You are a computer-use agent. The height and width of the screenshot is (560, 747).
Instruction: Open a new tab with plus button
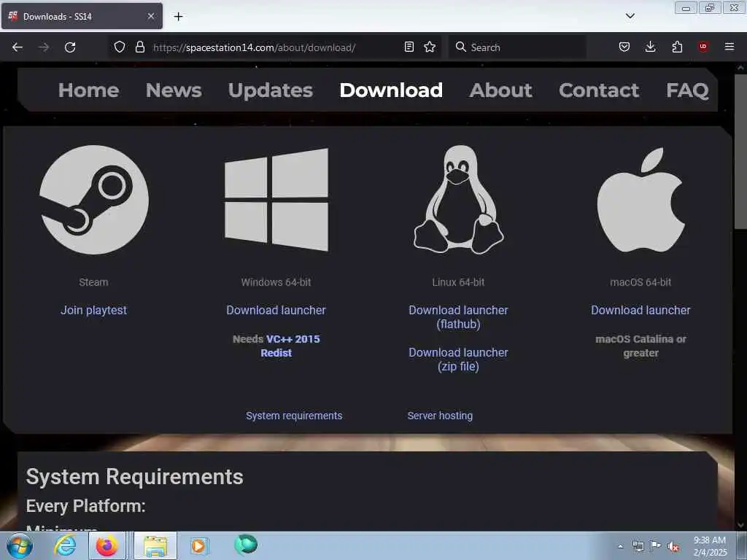pos(178,17)
